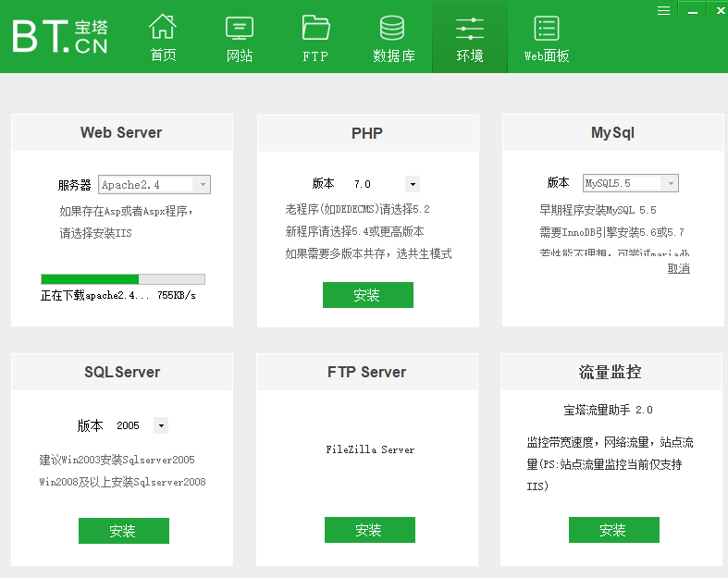Click the BT.CN 宝塔 logo
This screenshot has height=578, width=728.
[60, 36]
